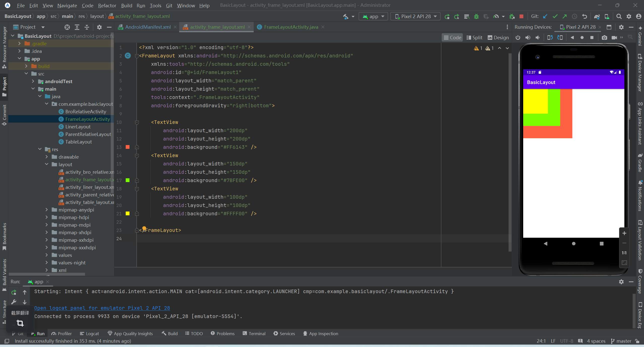Click the Stop running application icon
The image size is (644, 347).
point(521,16)
